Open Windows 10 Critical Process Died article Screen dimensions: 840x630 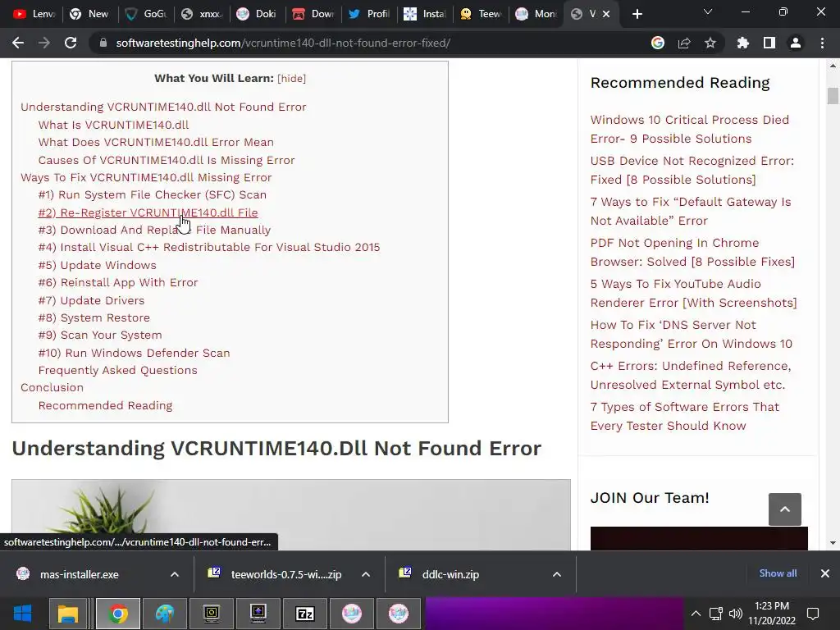[689, 129]
